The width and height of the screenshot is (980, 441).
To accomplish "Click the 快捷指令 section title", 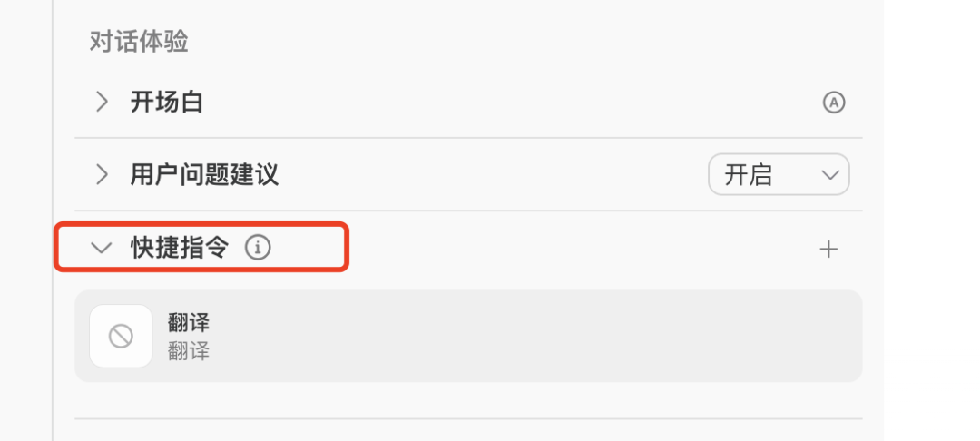I will [x=180, y=247].
